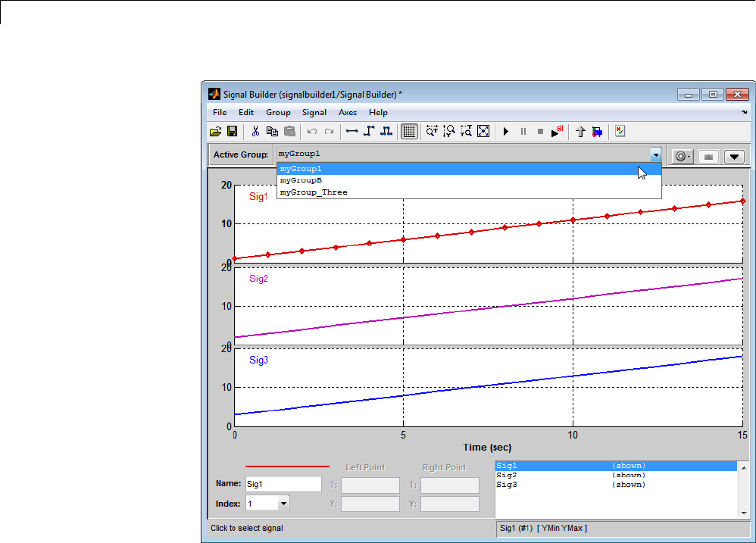Click the Open file icon
This screenshot has width=756, height=543.
point(215,132)
